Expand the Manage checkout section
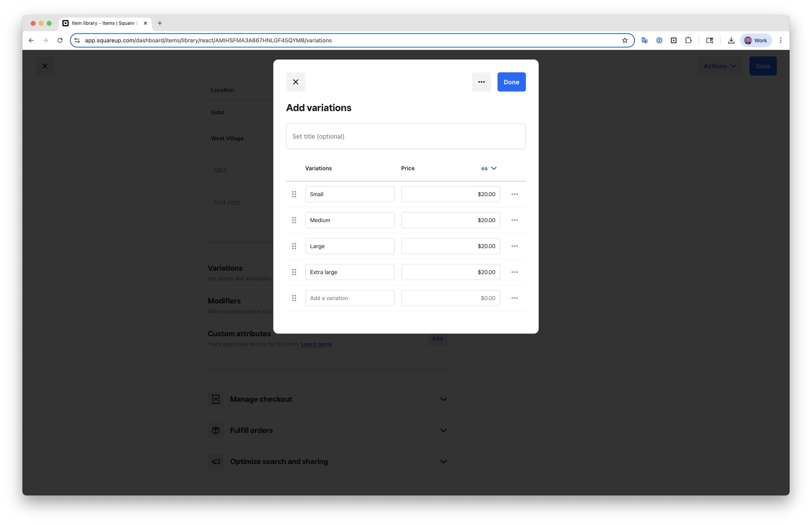The image size is (812, 525). pyautogui.click(x=443, y=399)
